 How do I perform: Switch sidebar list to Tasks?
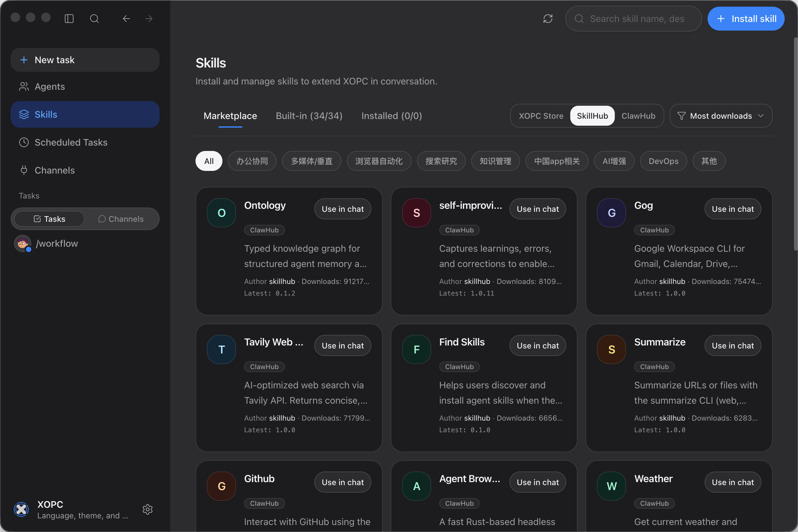click(x=50, y=219)
